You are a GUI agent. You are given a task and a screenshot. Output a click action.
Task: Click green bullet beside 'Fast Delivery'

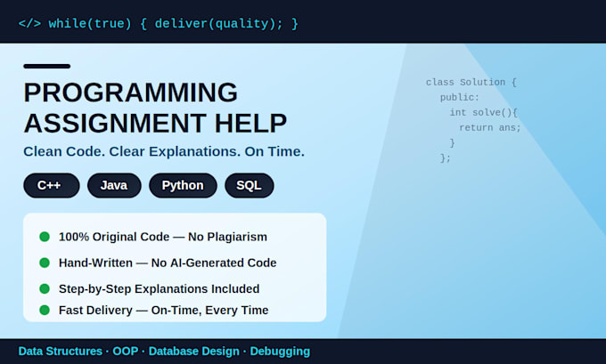point(45,310)
